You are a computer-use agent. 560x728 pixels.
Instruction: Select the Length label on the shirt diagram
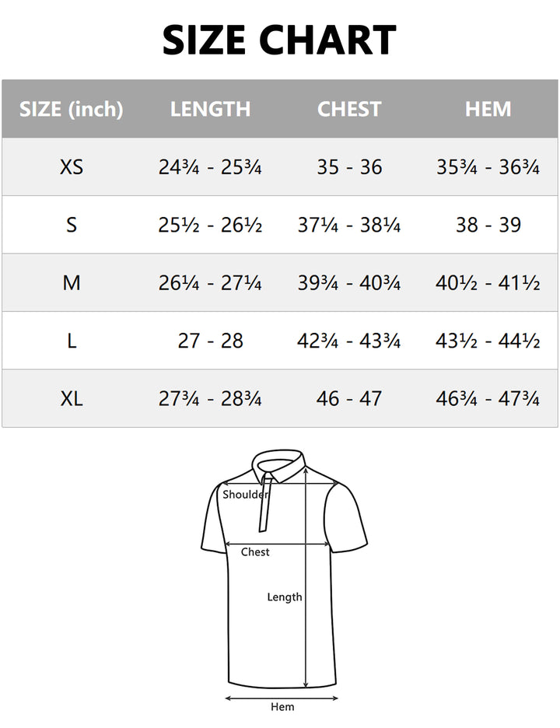[285, 597]
